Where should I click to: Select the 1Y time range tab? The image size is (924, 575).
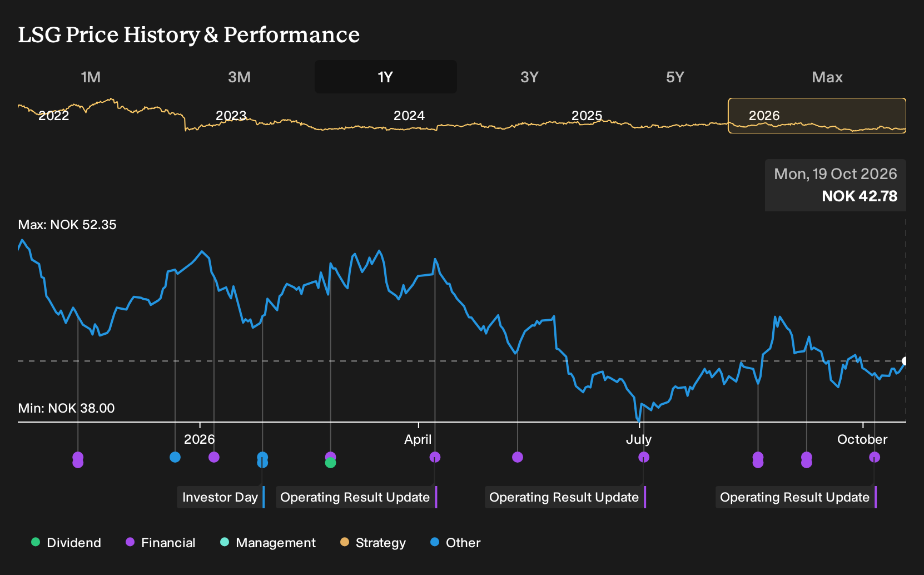click(x=385, y=77)
